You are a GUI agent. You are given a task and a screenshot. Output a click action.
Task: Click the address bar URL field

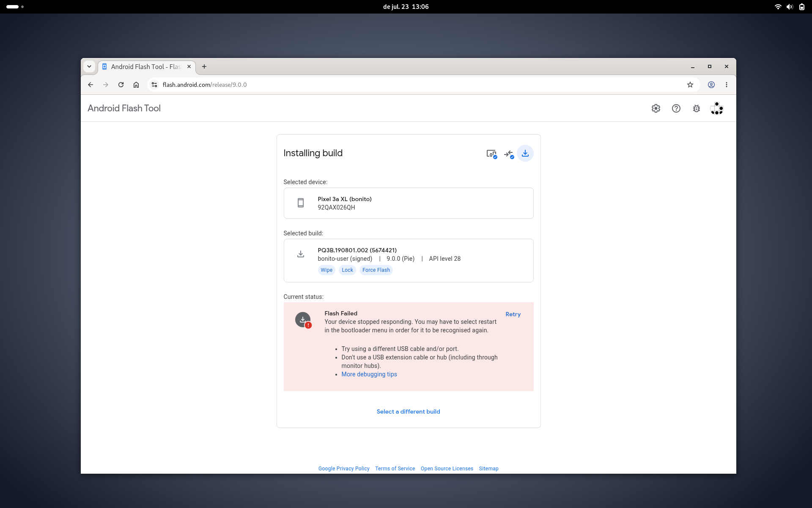(419, 85)
